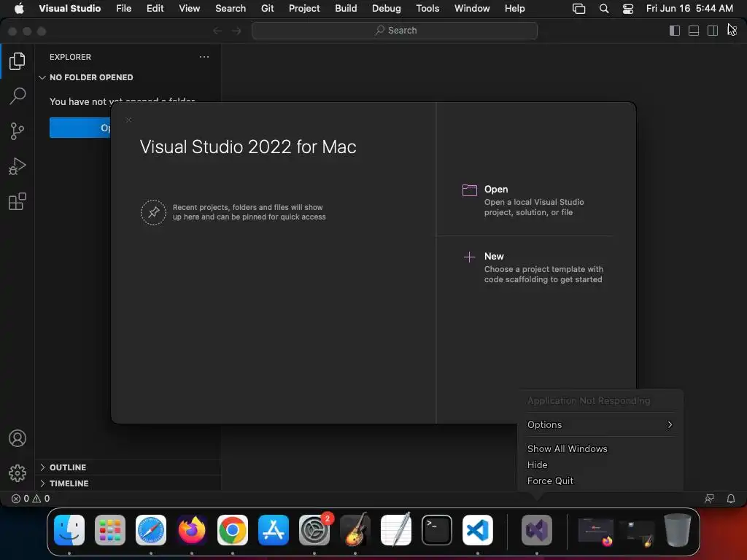This screenshot has height=560, width=747.
Task: Expand the Options submenu in Dock menu
Action: pos(600,425)
